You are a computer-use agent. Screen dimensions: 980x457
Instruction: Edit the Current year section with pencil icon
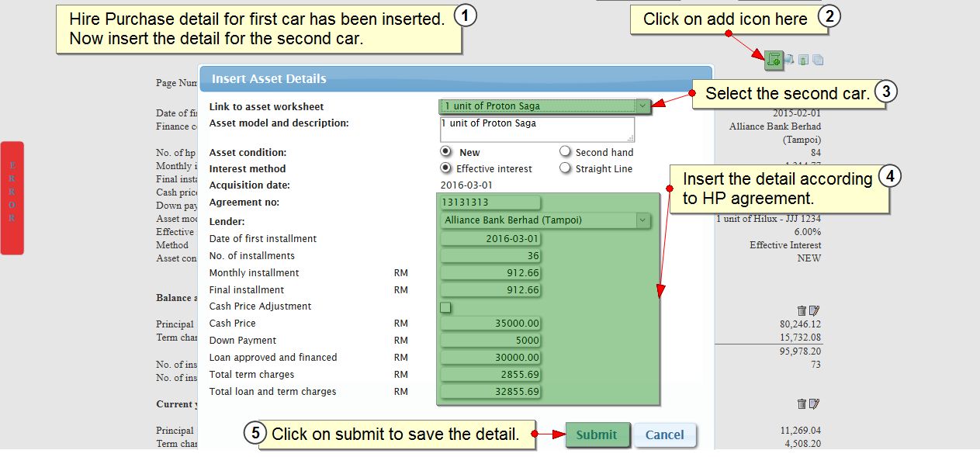(814, 404)
